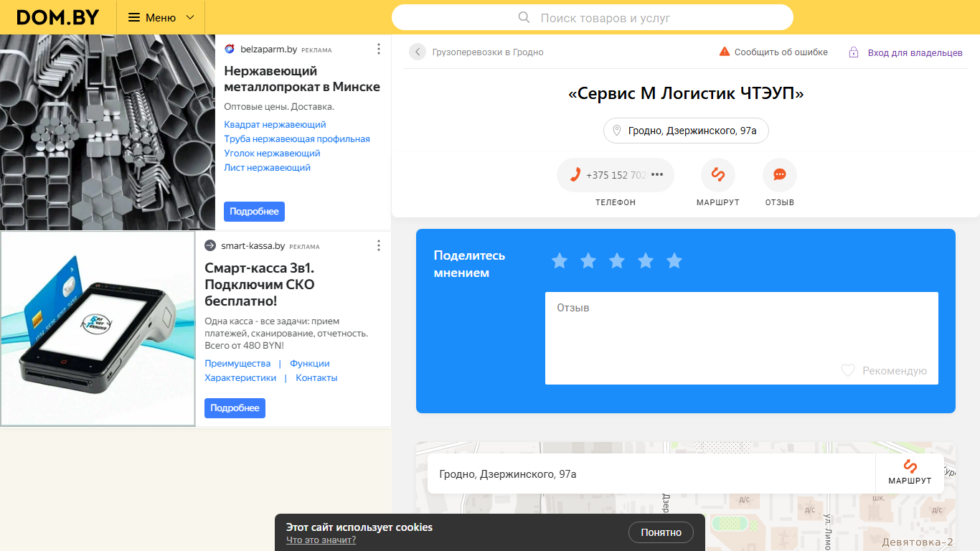Click Подробнее button in metal ad
Screen dimensions: 980x551
pyautogui.click(x=254, y=212)
